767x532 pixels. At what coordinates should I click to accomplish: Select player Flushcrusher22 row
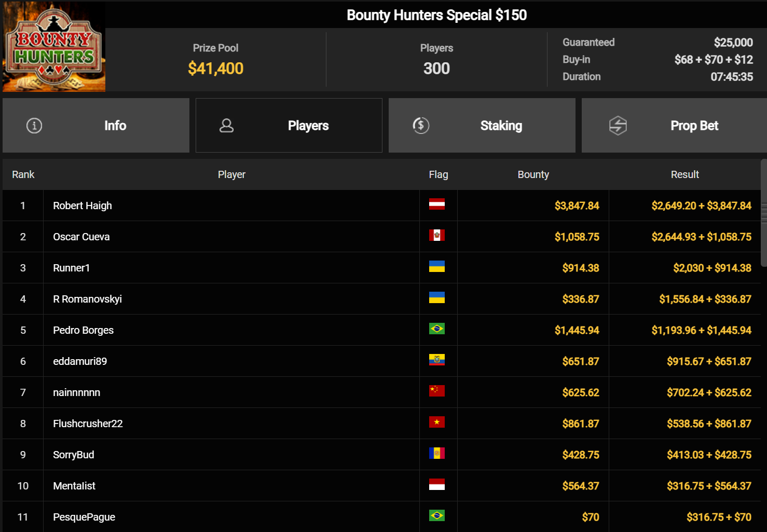[381, 424]
